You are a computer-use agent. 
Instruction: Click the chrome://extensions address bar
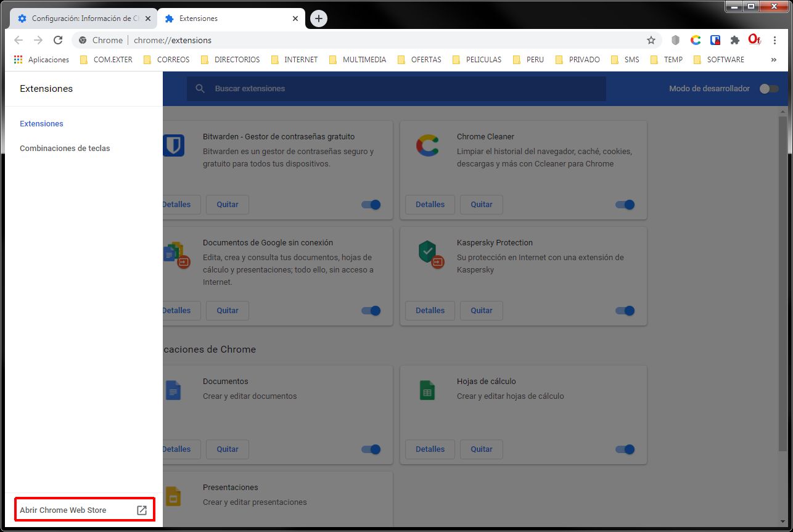[x=367, y=40]
